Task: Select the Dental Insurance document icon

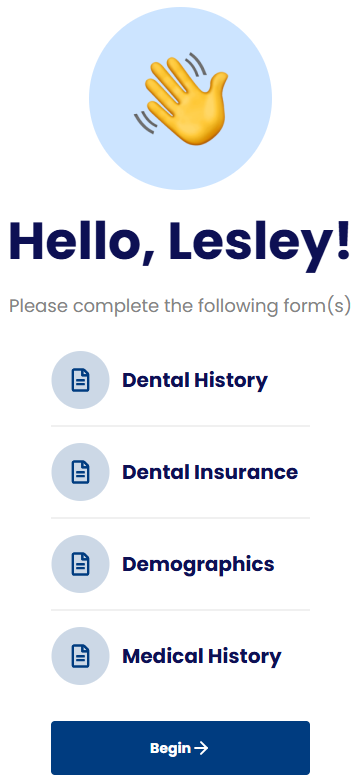Action: click(x=80, y=472)
